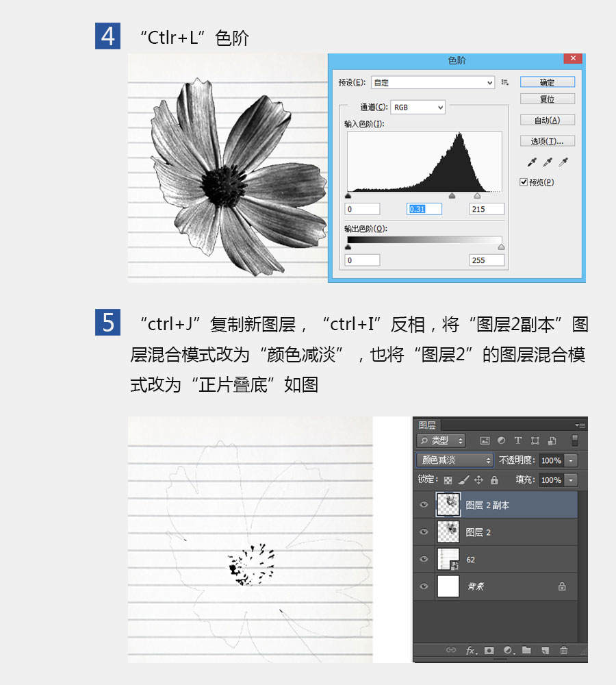Open the 通道 RGB channel dropdown
The width and height of the screenshot is (616, 685).
pos(418,107)
